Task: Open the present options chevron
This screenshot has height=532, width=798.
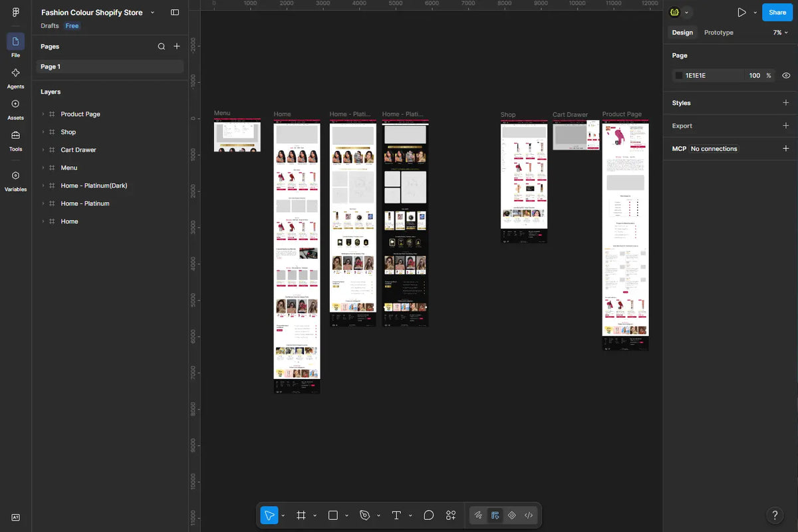Action: pyautogui.click(x=755, y=13)
